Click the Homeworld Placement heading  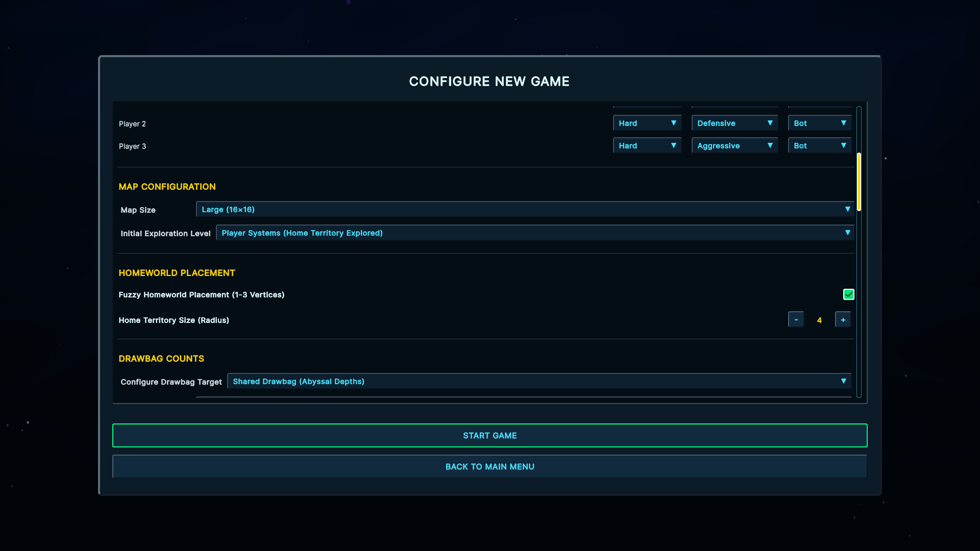177,273
